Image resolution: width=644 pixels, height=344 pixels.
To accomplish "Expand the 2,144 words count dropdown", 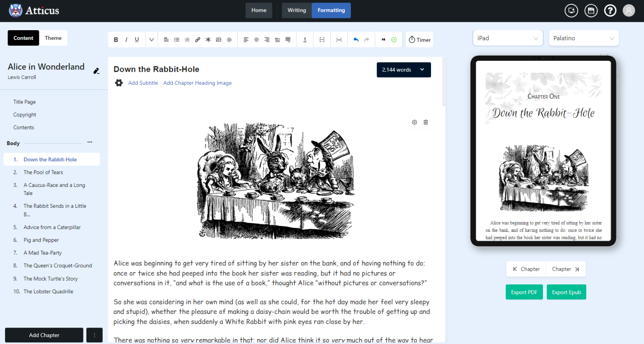I will 403,70.
